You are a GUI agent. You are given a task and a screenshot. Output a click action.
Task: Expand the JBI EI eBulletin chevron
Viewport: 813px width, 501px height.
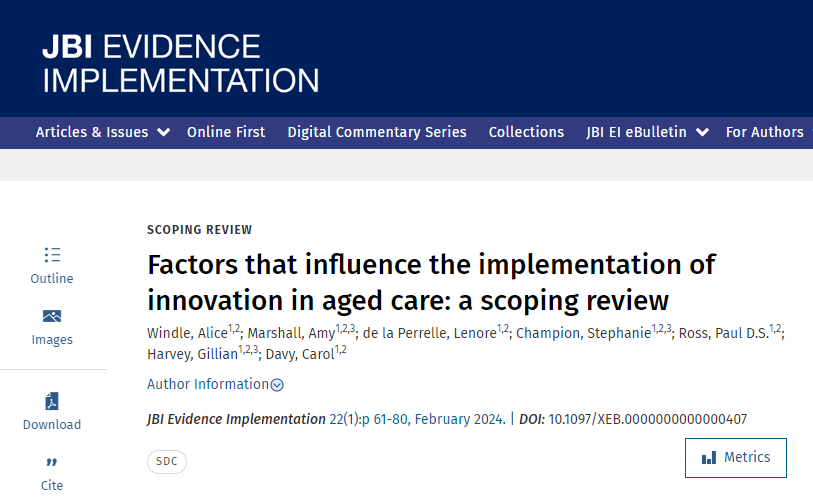(702, 132)
